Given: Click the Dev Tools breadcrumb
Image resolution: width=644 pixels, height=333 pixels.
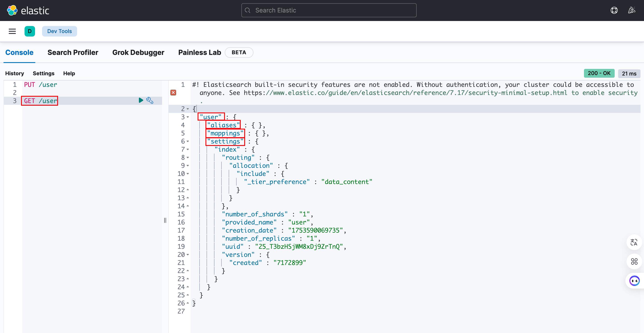Looking at the screenshot, I should [60, 31].
